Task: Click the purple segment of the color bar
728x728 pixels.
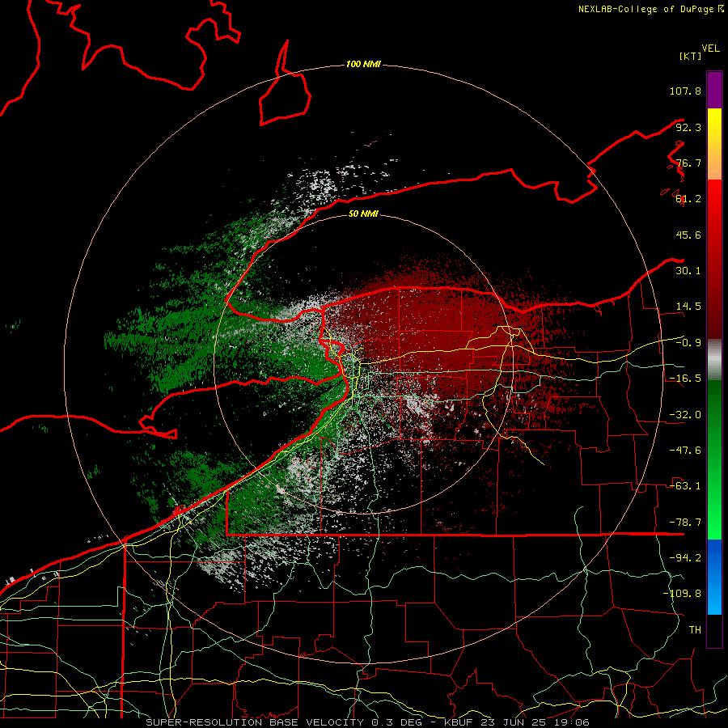Action: 714,90
